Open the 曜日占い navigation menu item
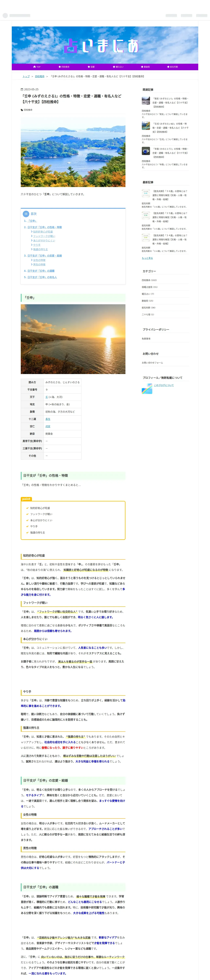 (x=118, y=67)
